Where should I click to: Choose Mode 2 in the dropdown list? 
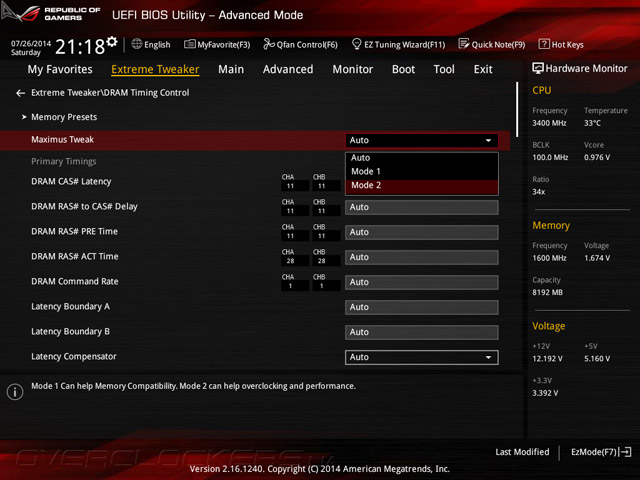422,186
